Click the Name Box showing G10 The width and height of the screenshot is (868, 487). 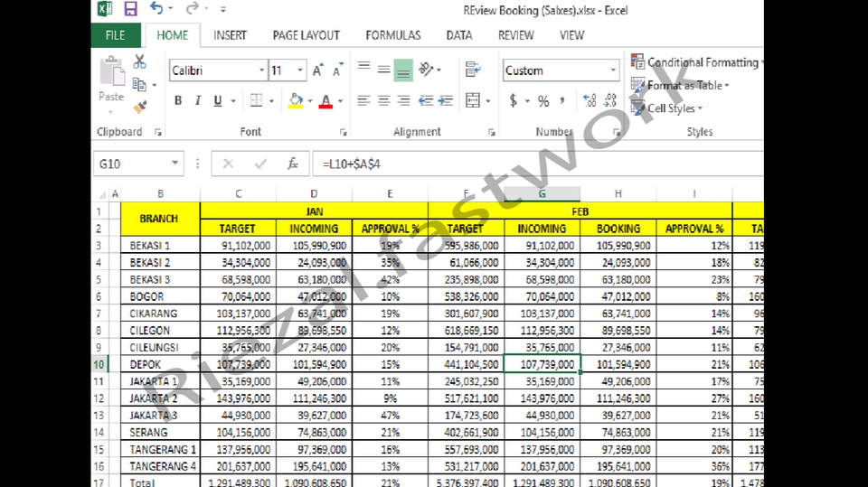(x=138, y=164)
